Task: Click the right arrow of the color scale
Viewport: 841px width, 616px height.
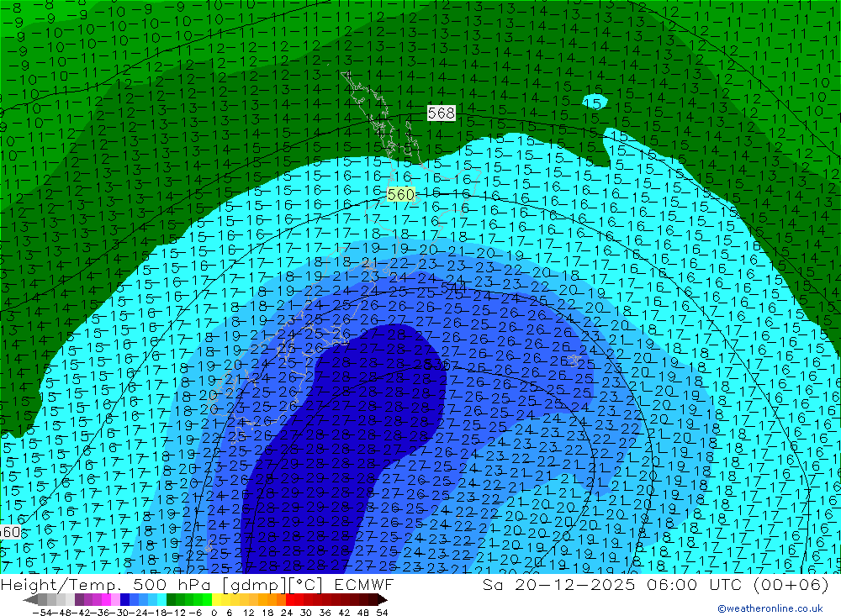Action: (382, 599)
